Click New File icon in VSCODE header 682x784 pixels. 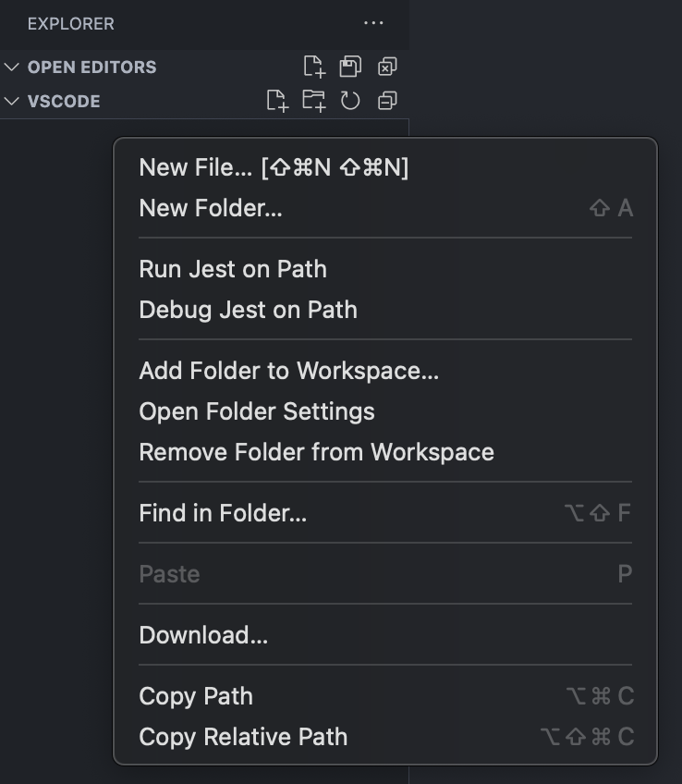pyautogui.click(x=277, y=101)
